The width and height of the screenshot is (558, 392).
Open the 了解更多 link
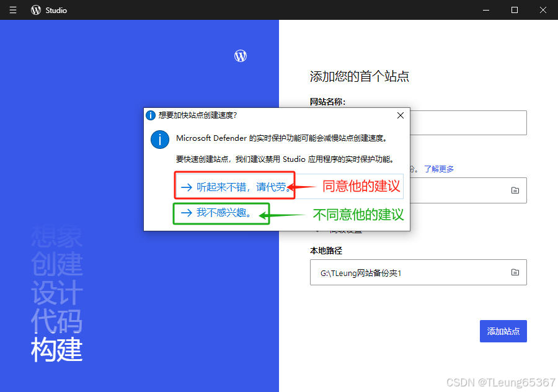click(439, 169)
